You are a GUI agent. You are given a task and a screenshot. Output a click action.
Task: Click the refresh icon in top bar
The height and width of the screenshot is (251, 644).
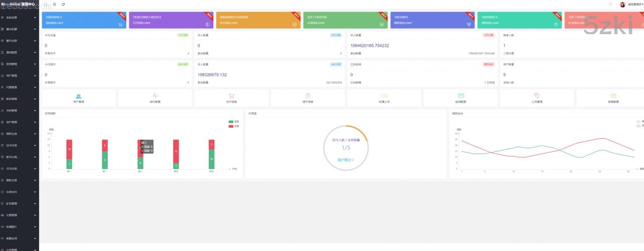pyautogui.click(x=63, y=5)
